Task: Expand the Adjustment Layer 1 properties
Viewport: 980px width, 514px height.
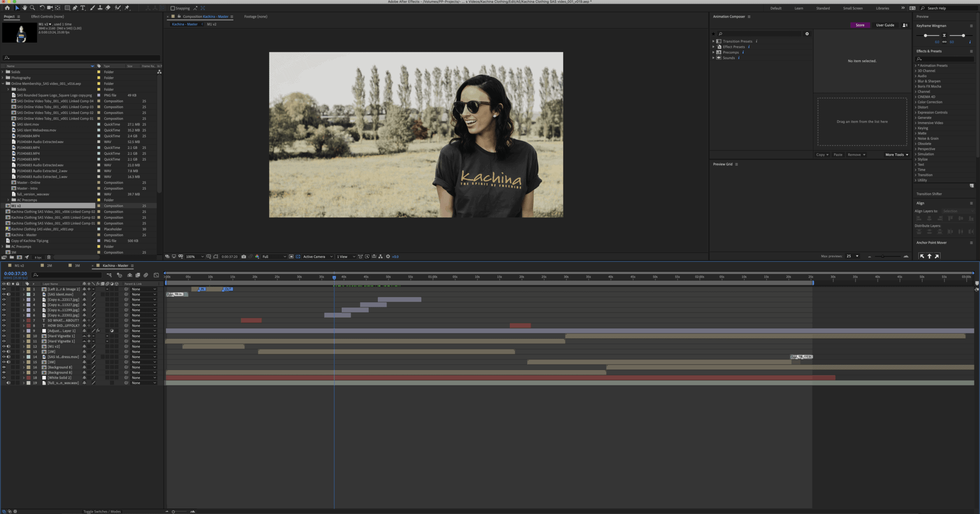Action: tap(24, 331)
